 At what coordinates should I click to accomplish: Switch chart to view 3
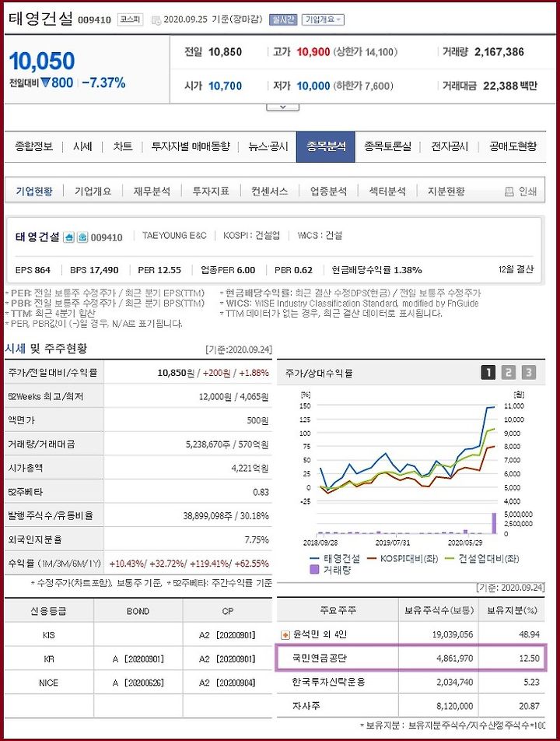coord(529,372)
